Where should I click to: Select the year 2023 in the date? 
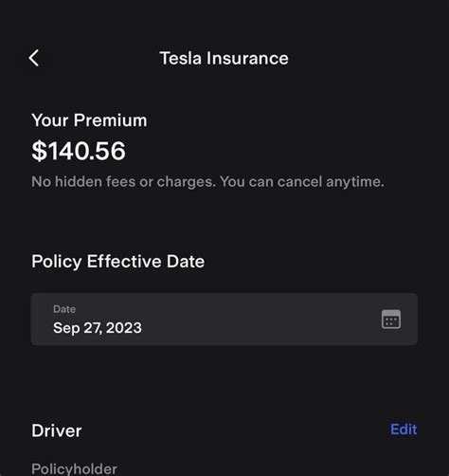[124, 327]
